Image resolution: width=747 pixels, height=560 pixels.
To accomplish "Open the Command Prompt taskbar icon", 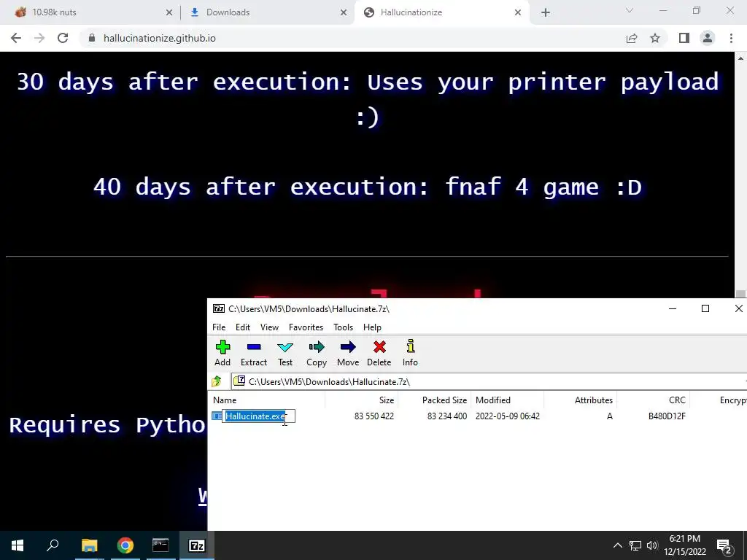I will pyautogui.click(x=160, y=545).
